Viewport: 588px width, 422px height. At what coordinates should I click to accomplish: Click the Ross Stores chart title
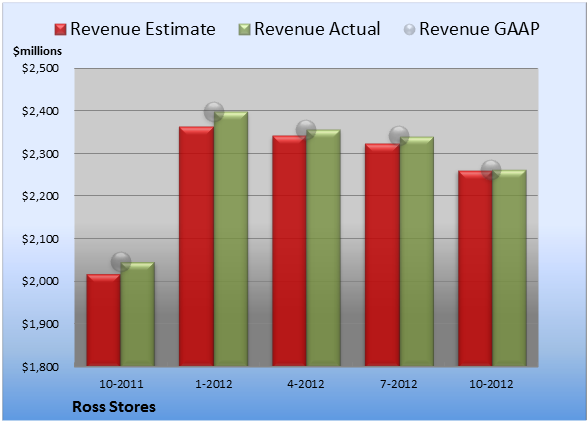coord(114,407)
